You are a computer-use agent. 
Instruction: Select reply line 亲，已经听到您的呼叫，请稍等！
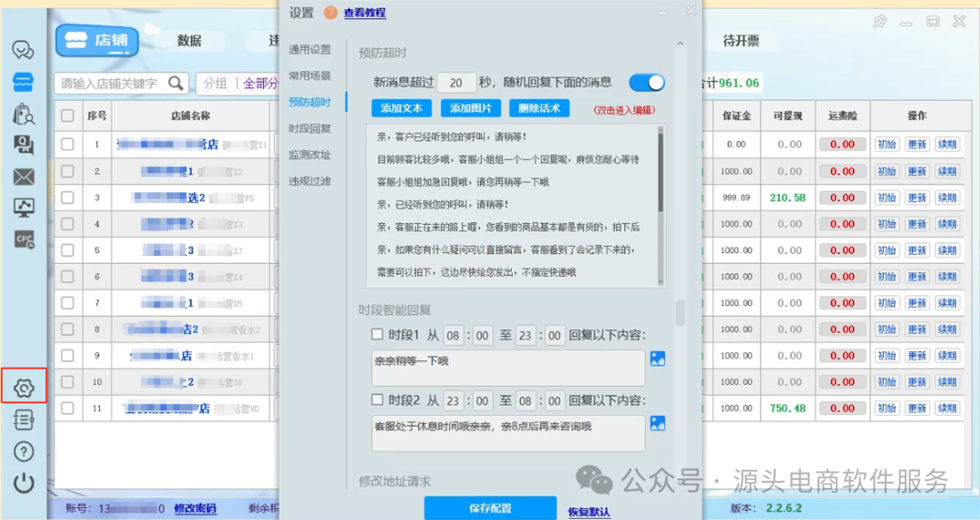tap(443, 204)
